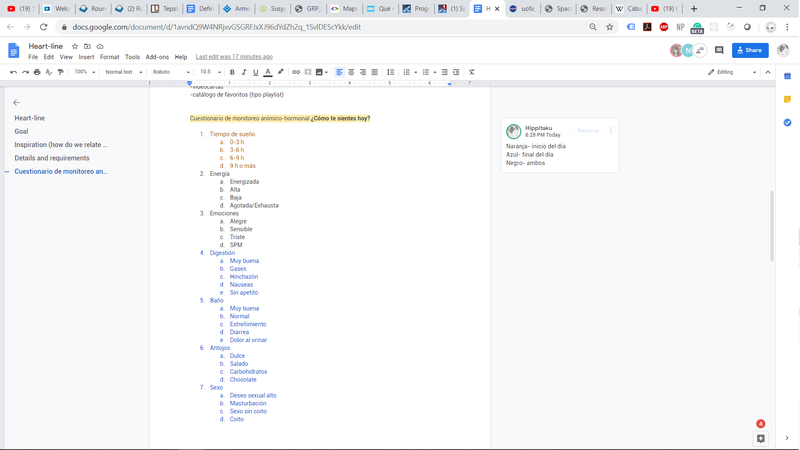Expand the Roboto font dropdown
Viewport: 800px width, 450px height.
pos(171,72)
